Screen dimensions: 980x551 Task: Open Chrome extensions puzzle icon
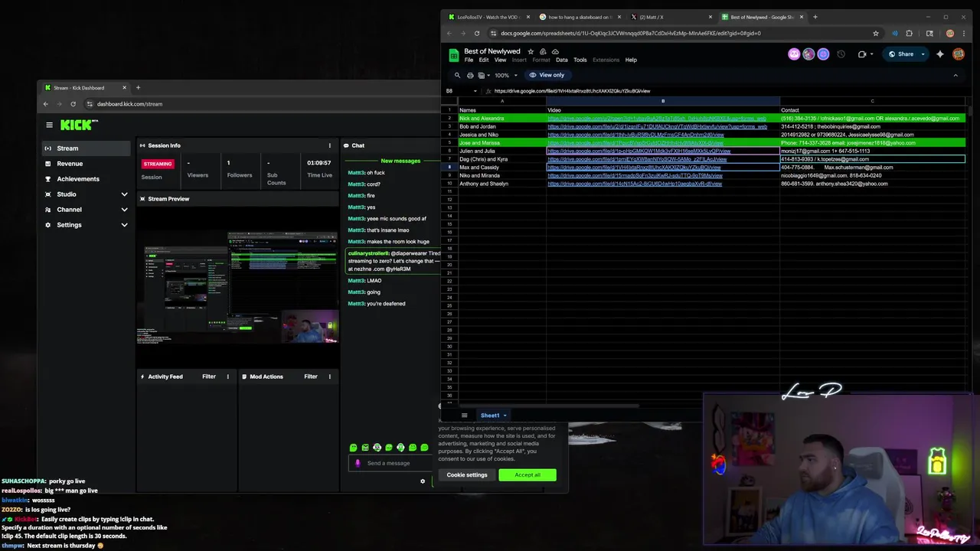pyautogui.click(x=910, y=34)
